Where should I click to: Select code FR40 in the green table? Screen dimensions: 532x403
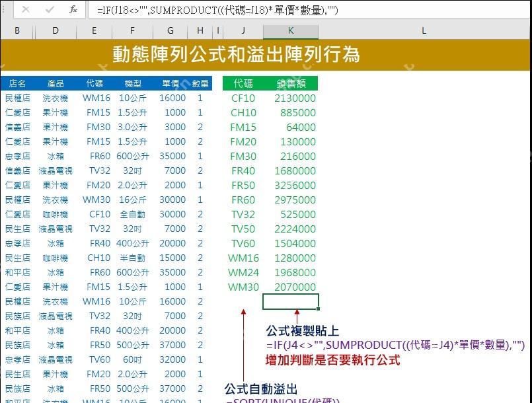point(243,171)
